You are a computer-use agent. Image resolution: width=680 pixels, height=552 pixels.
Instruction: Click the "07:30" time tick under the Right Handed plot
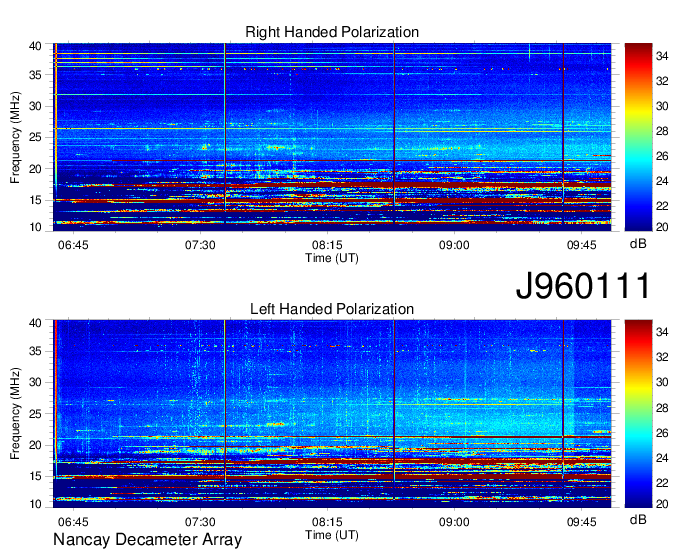[200, 245]
